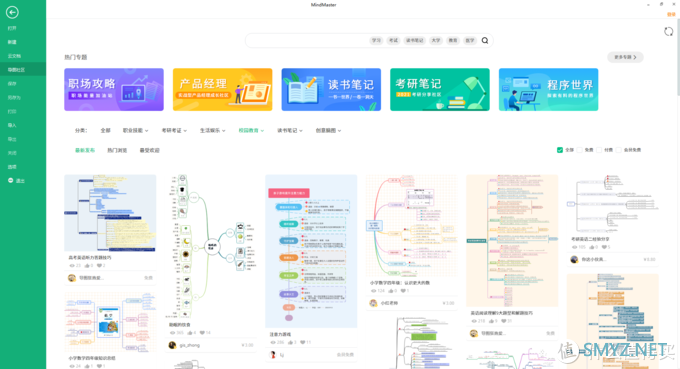Click author avatar on 考研英语二经验分享 card

pyautogui.click(x=574, y=259)
